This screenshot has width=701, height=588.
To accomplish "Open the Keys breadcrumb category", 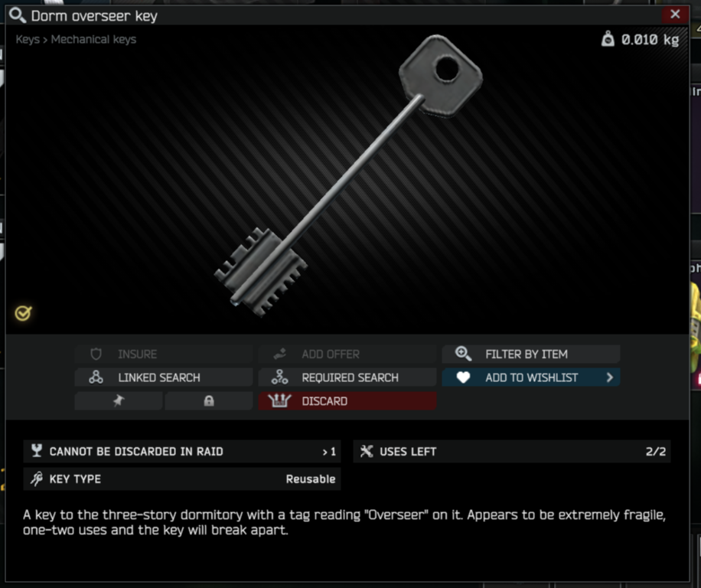I will 28,39.
